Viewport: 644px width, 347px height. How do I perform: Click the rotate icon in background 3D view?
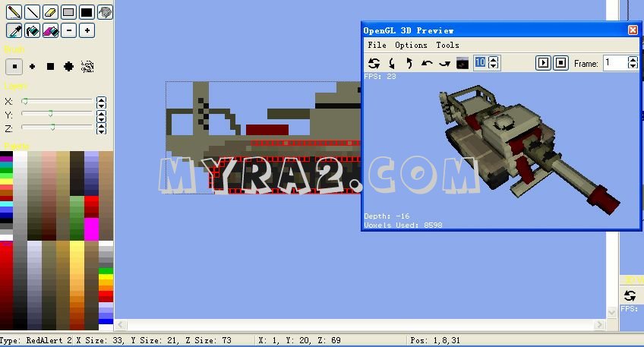click(x=630, y=295)
